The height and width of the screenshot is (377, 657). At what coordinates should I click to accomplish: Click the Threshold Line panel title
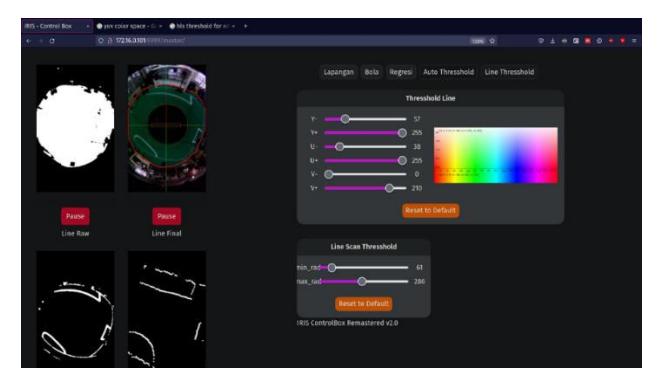pos(430,98)
